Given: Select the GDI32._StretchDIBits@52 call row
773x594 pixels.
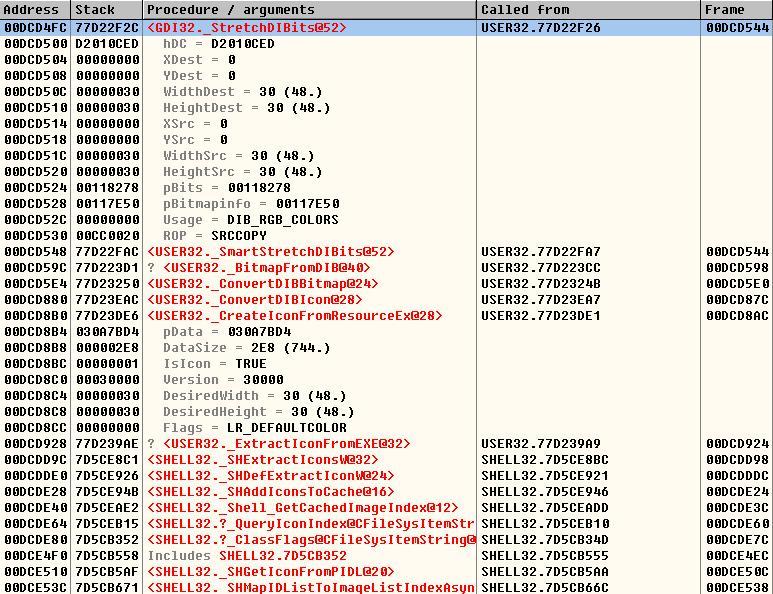Looking at the screenshot, I should point(386,28).
